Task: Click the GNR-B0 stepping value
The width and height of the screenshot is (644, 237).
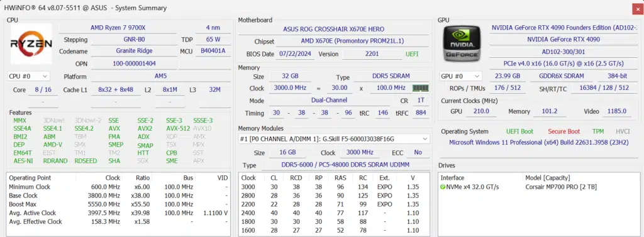Action: pos(135,40)
